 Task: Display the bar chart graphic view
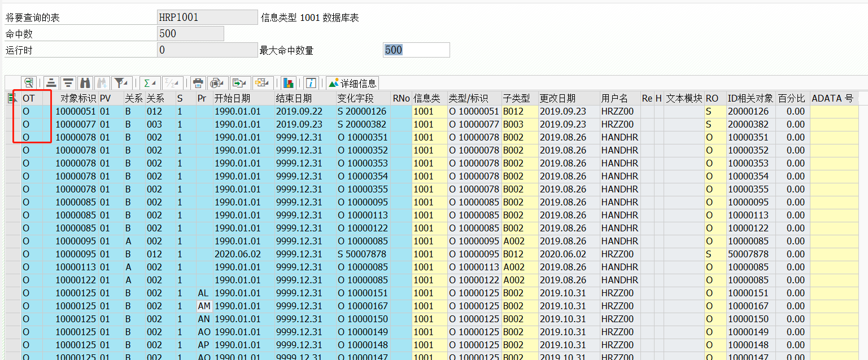coord(289,83)
